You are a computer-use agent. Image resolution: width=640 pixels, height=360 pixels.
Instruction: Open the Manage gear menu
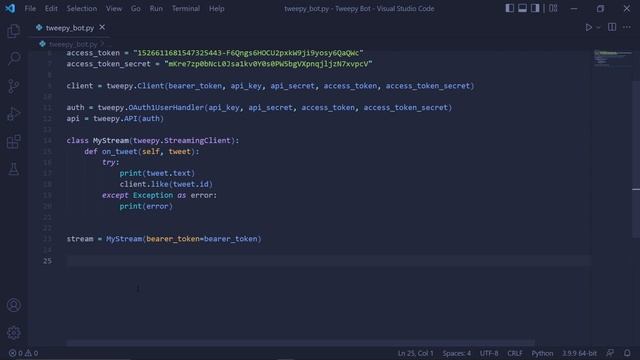[13, 333]
